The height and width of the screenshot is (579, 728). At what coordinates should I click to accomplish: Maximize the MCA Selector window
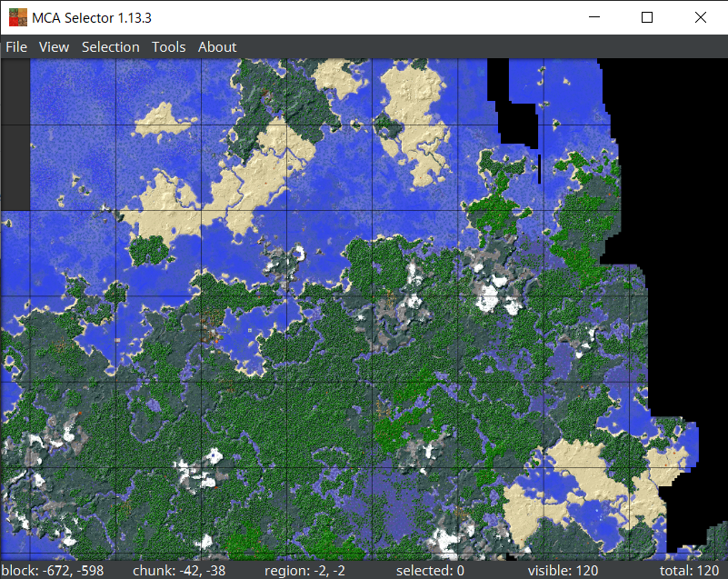[647, 17]
